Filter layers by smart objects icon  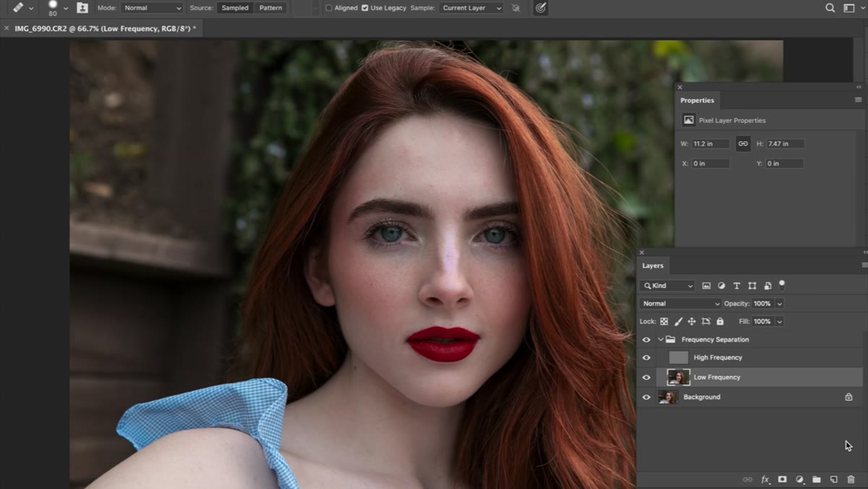[767, 286]
